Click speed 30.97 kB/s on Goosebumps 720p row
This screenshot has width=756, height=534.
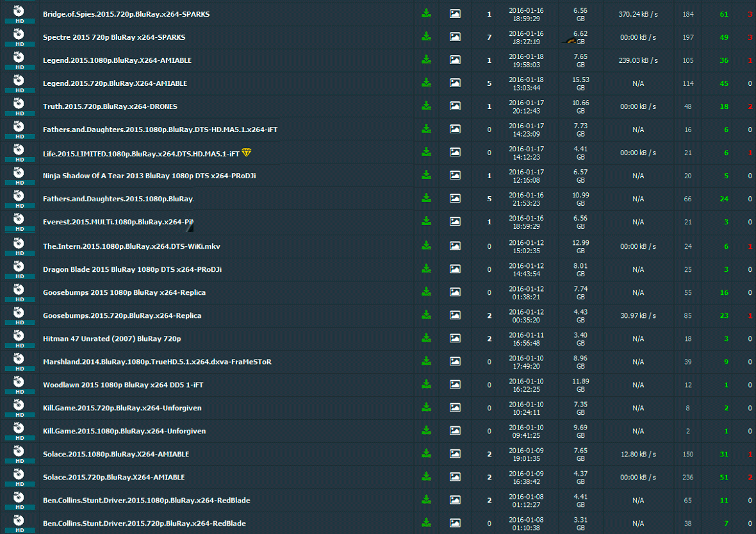(x=638, y=315)
